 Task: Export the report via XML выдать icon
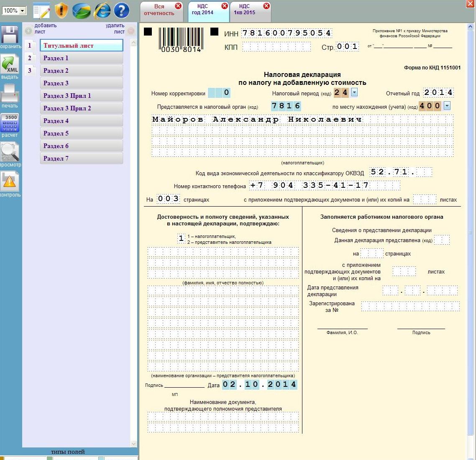tap(10, 64)
